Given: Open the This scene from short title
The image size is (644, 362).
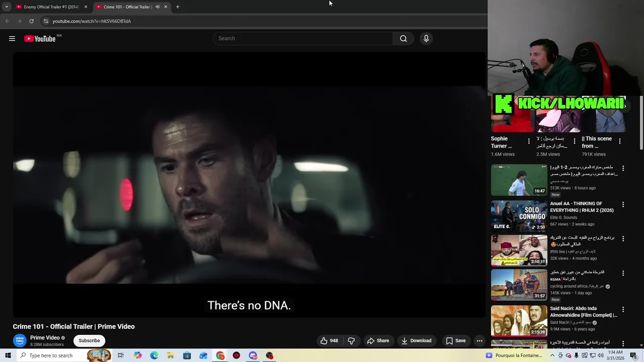Looking at the screenshot, I should 597,142.
